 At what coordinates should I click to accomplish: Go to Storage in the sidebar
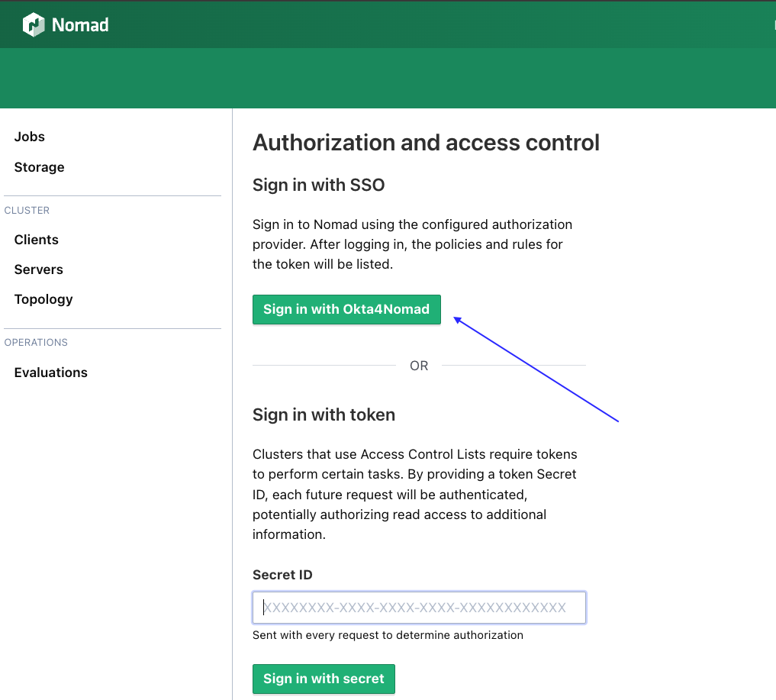[39, 167]
